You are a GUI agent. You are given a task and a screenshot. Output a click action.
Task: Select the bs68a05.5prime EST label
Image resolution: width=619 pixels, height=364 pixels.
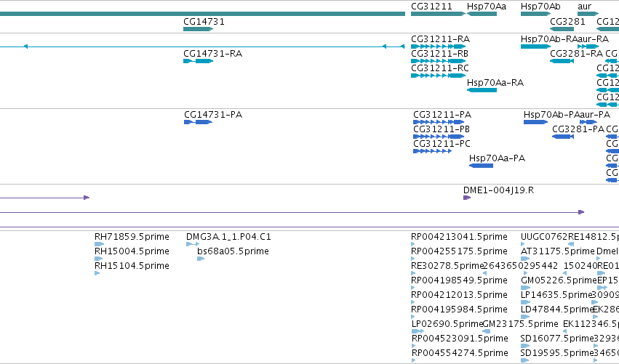pos(233,251)
